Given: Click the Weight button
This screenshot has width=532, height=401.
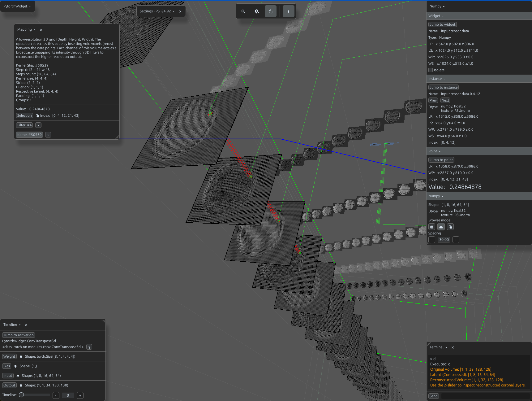Looking at the screenshot, I should coord(9,356).
